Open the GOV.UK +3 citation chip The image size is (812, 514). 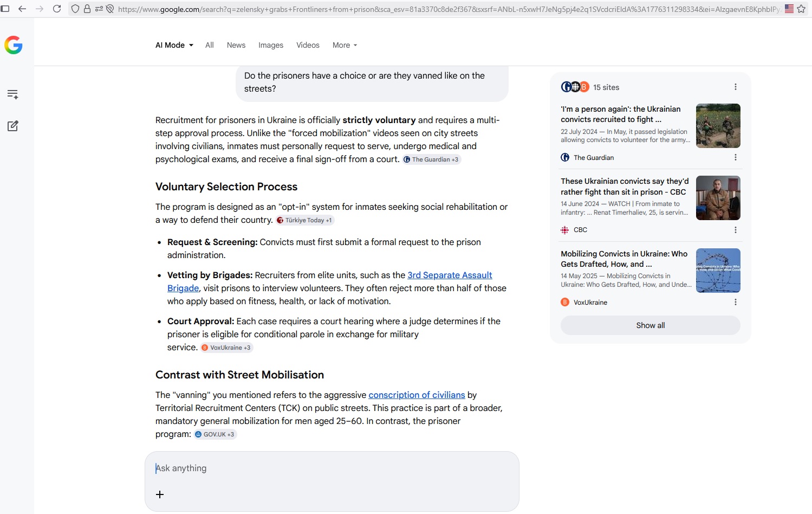click(x=215, y=434)
